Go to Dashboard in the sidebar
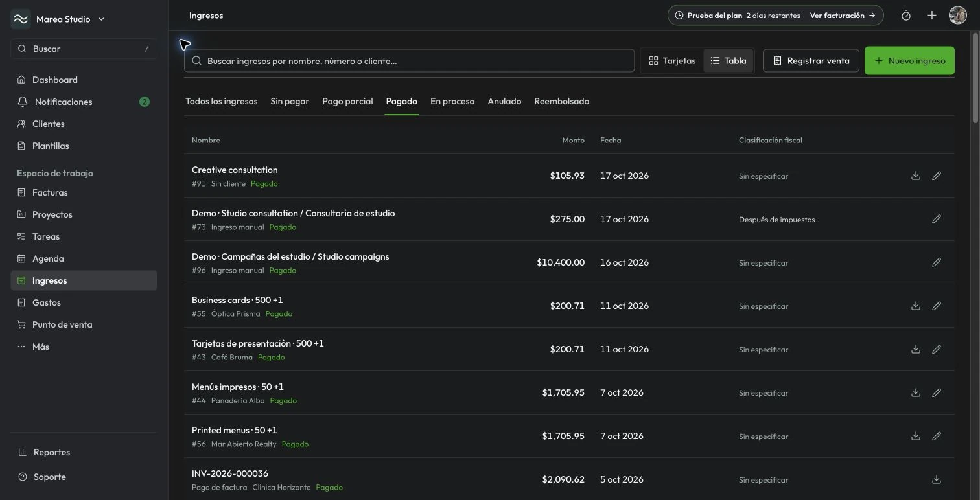The width and height of the screenshot is (980, 500). [84, 80]
